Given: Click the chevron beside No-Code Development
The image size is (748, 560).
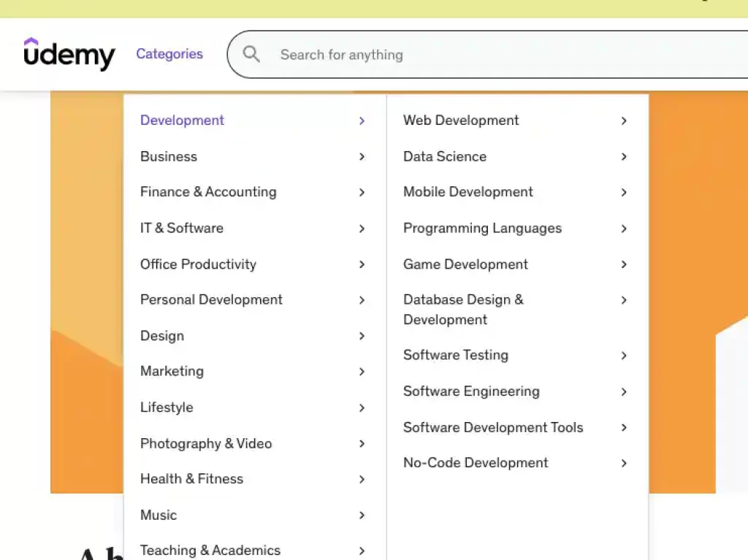Looking at the screenshot, I should [x=625, y=463].
